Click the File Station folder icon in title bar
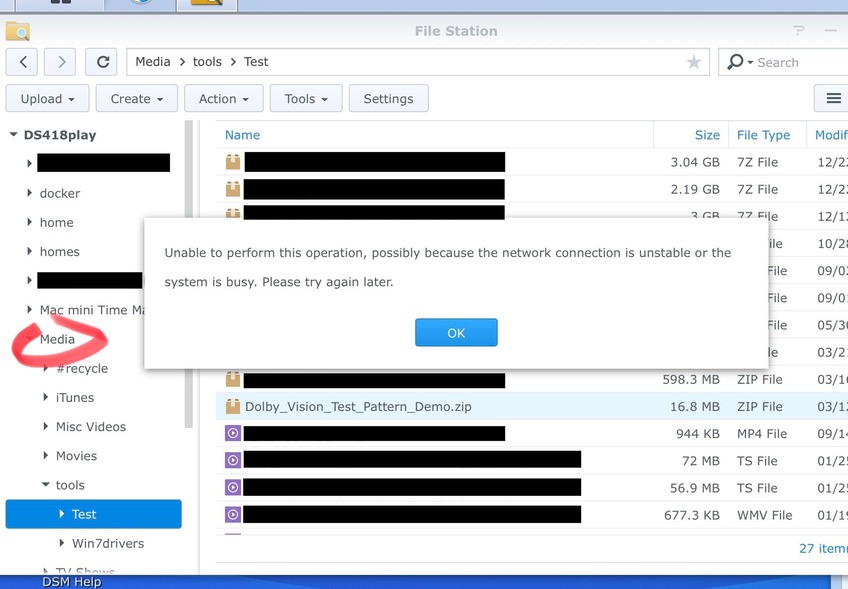 pyautogui.click(x=18, y=31)
